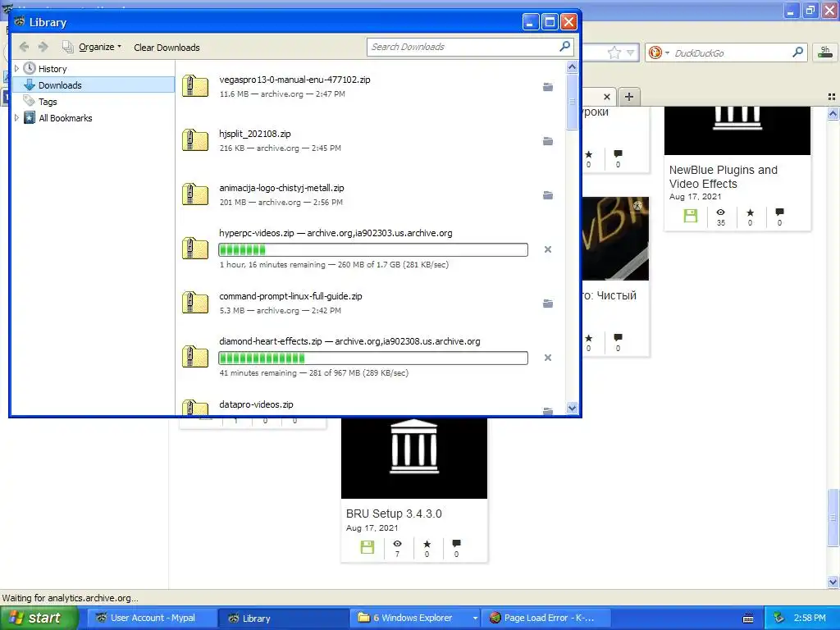Click the DuckDuckGo engine icon in browser
This screenshot has width=840, height=630.
coord(655,52)
